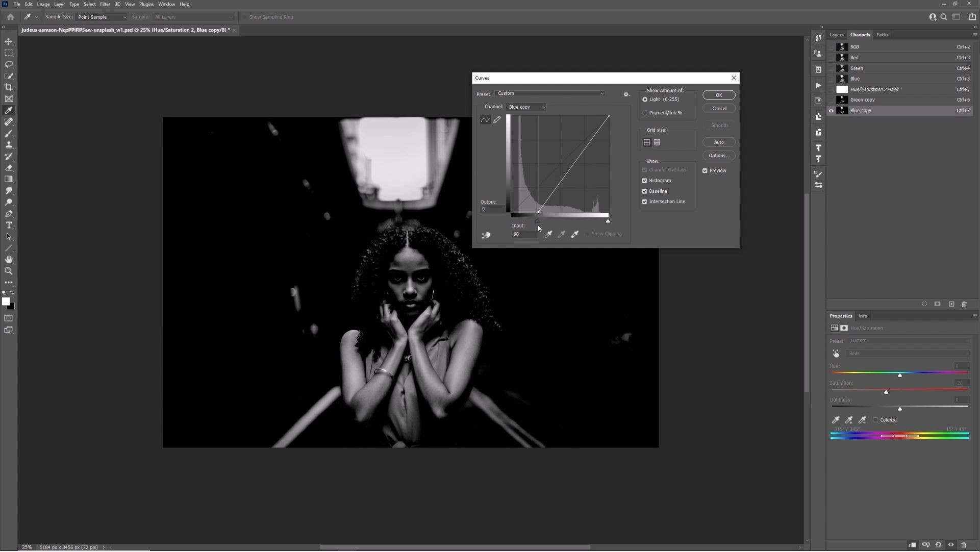The image size is (980, 552).
Task: Open the Curves Preset dropdown
Action: point(550,93)
